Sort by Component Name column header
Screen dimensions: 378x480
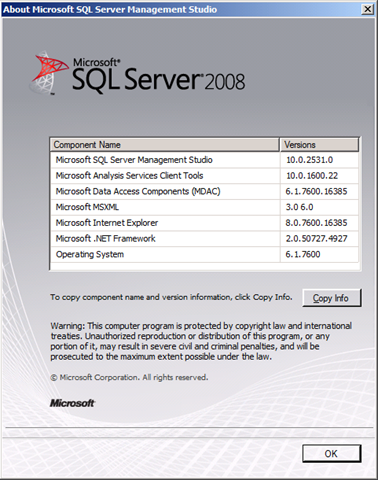[165, 145]
